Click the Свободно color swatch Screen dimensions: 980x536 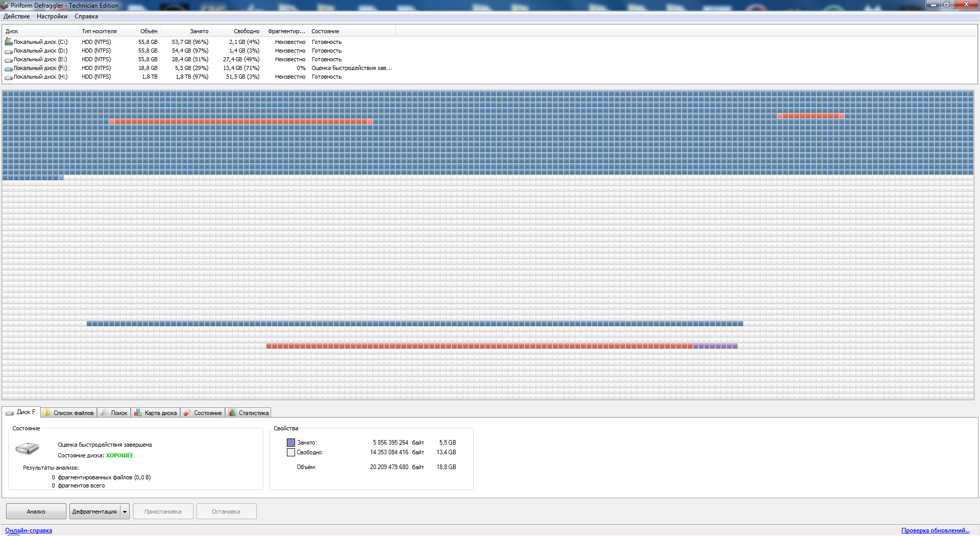pyautogui.click(x=291, y=452)
